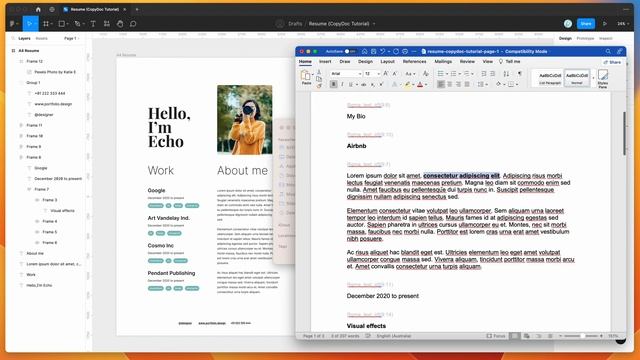This screenshot has height=360, width=640.
Task: Select the photographer image on Figma canvas
Action: point(244,120)
